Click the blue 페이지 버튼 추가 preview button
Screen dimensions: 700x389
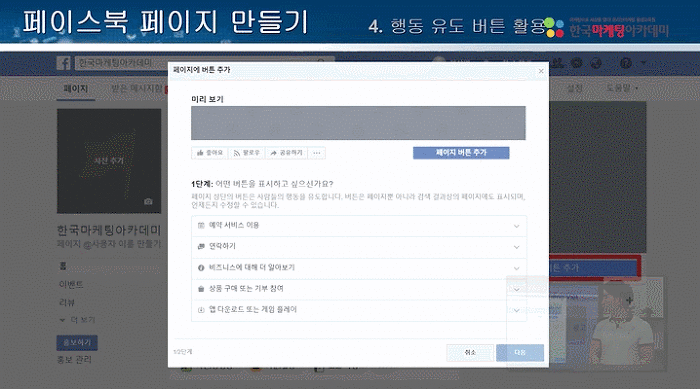pyautogui.click(x=461, y=153)
